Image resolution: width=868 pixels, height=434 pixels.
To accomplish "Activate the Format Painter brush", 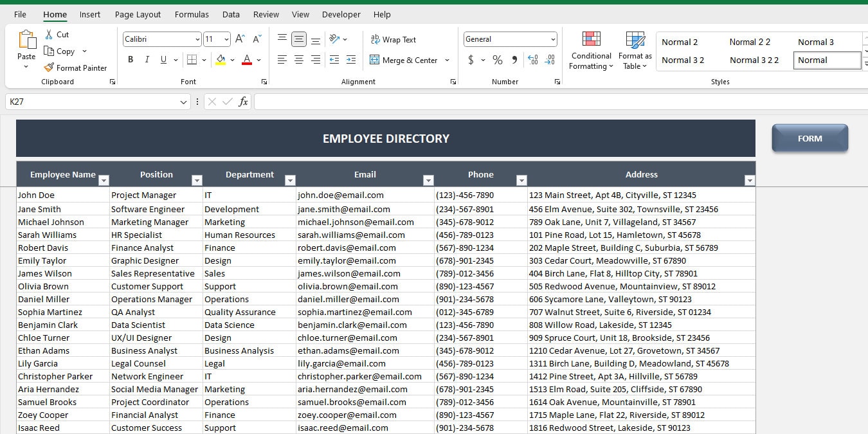I will point(50,68).
